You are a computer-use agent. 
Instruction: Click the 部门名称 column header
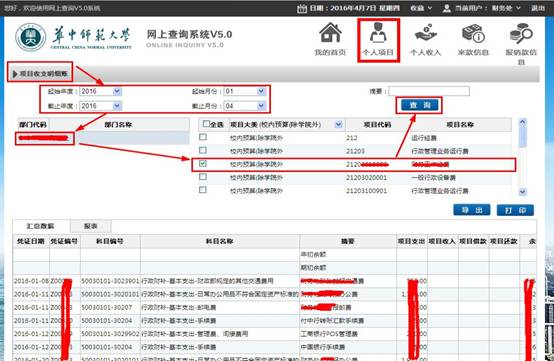coord(118,124)
